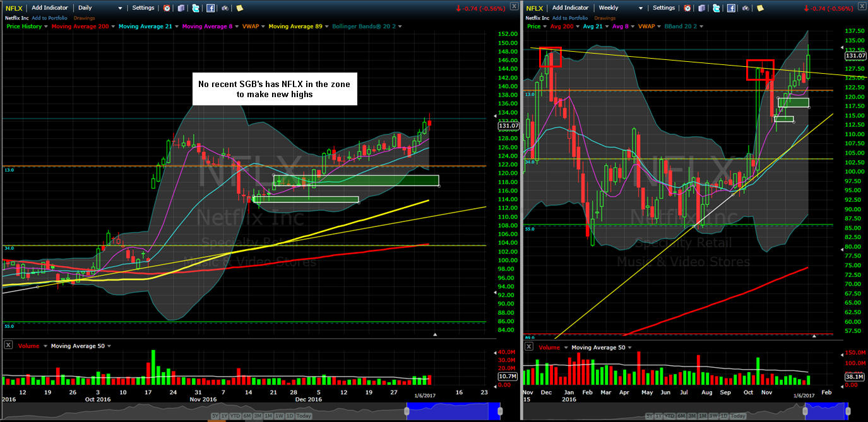Close the Weekly chart Volume panel with X box
868x422 pixels.
coord(529,346)
